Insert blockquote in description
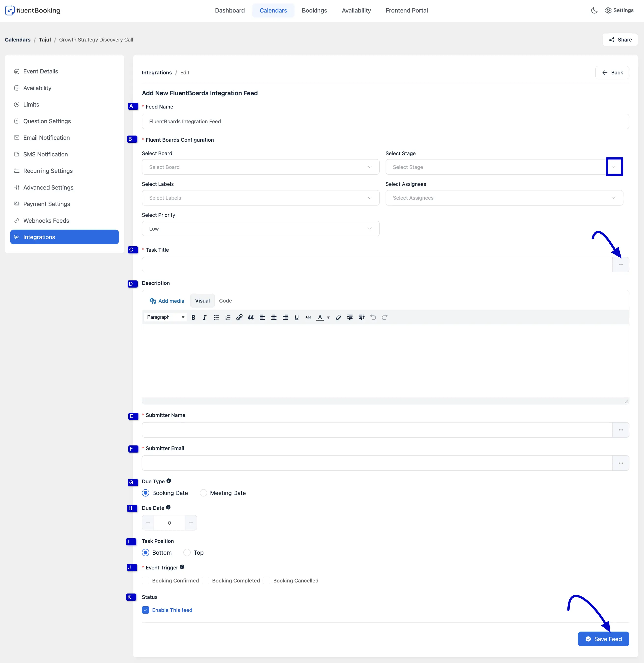644x663 pixels. click(251, 317)
